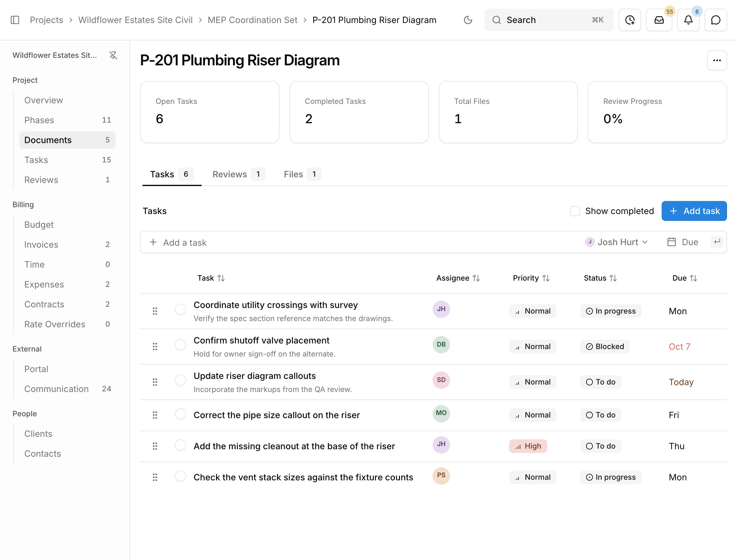Sort by the Status column

coord(600,278)
